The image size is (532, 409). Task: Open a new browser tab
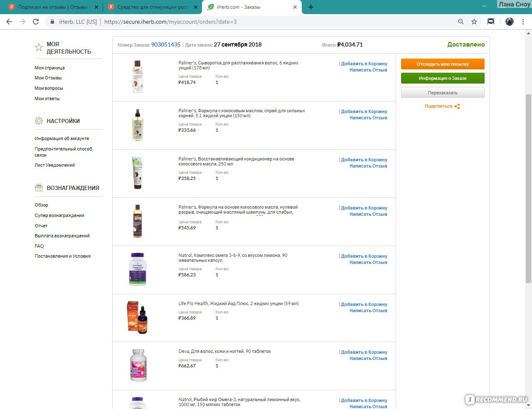(x=311, y=7)
